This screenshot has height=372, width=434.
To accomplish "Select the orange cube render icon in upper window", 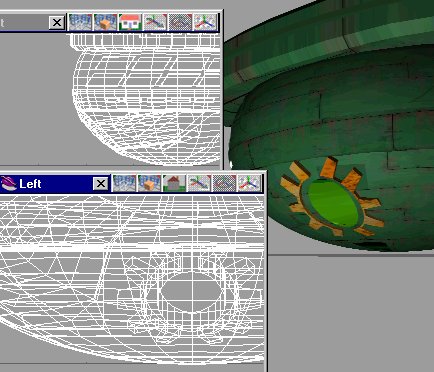I will pos(105,22).
